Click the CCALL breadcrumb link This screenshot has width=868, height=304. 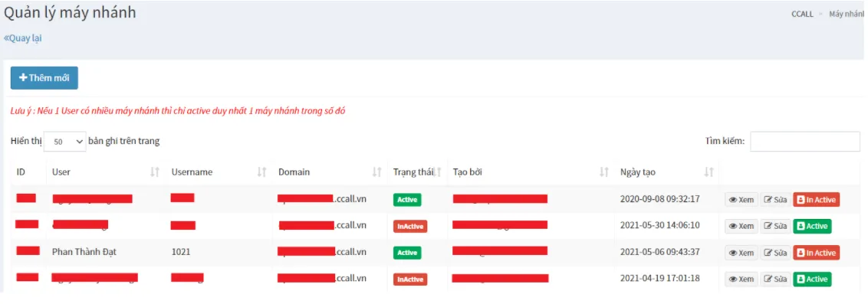click(802, 14)
